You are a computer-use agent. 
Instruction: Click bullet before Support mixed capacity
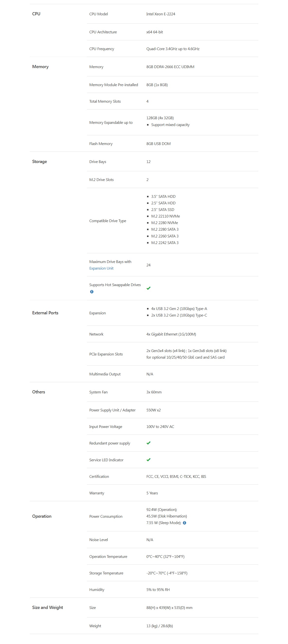tap(148, 125)
